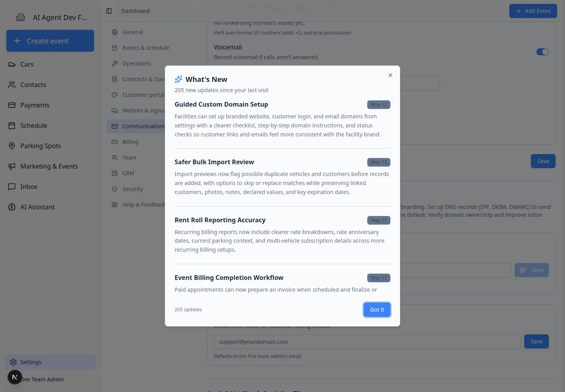Image resolution: width=565 pixels, height=392 pixels.
Task: Click Dev Team Admin user name
Action: [42, 379]
